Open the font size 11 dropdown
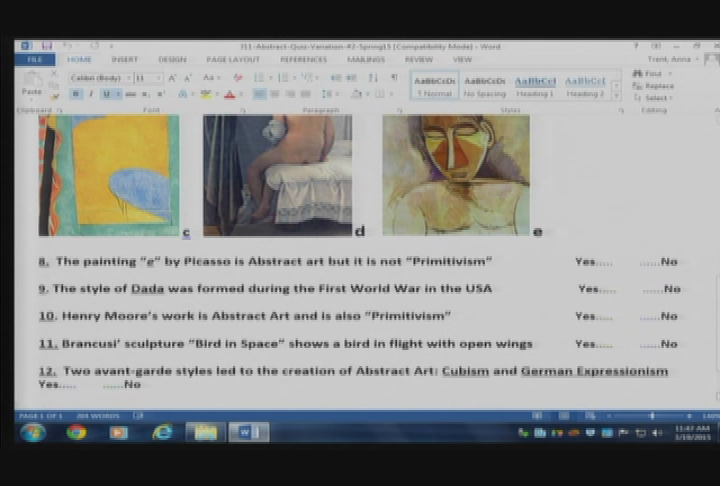The image size is (720, 486). coord(159,78)
